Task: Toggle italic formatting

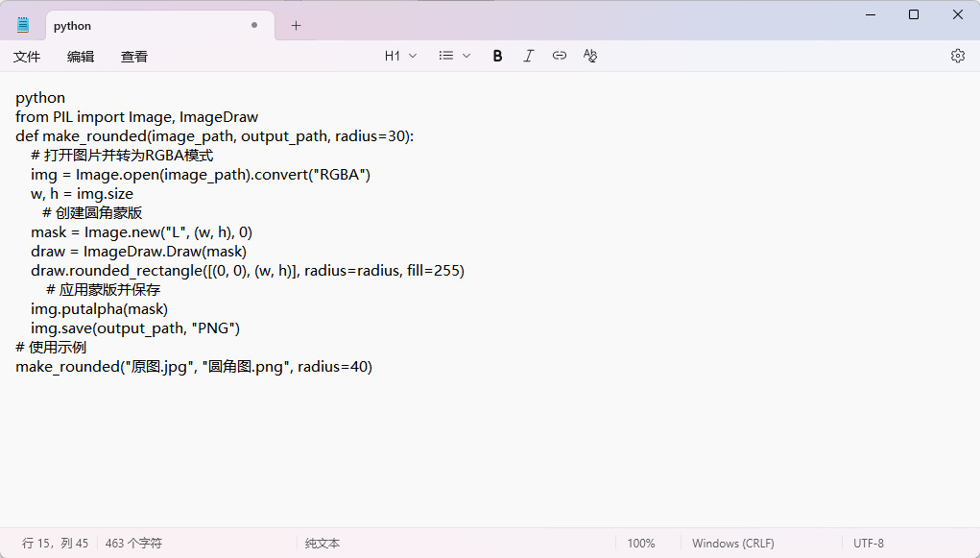Action: click(528, 56)
